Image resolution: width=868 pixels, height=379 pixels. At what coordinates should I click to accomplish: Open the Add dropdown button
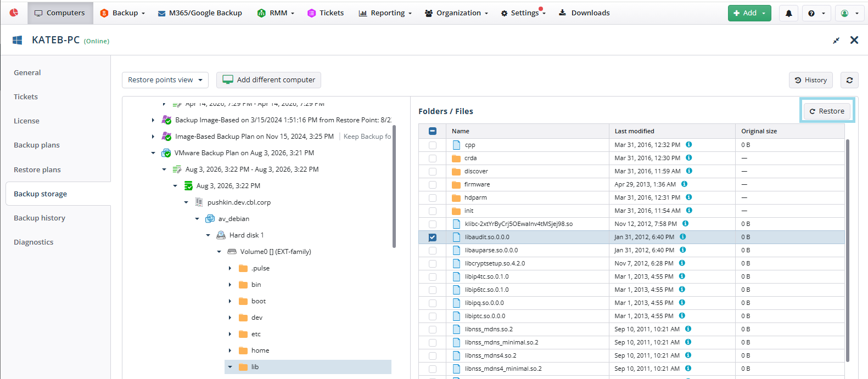click(749, 13)
